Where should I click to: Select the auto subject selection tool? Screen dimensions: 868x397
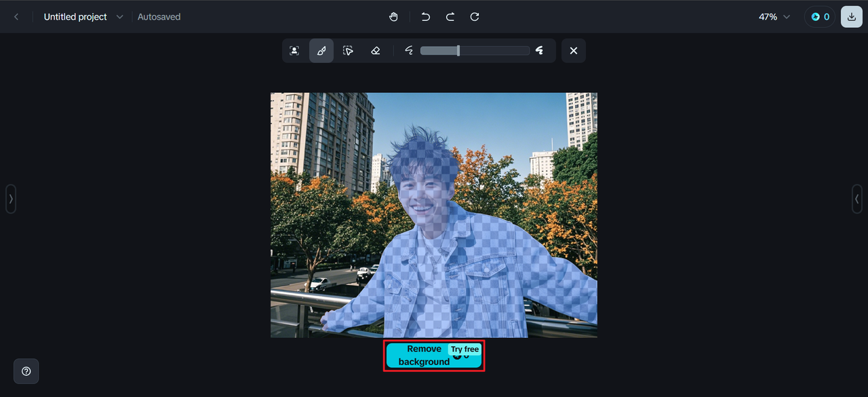click(x=294, y=51)
